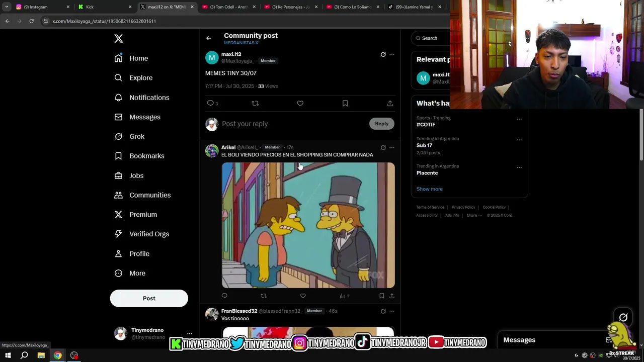Open three-dot menu on FranBlessed32's reply
This screenshot has height=362, width=644.
pyautogui.click(x=392, y=311)
